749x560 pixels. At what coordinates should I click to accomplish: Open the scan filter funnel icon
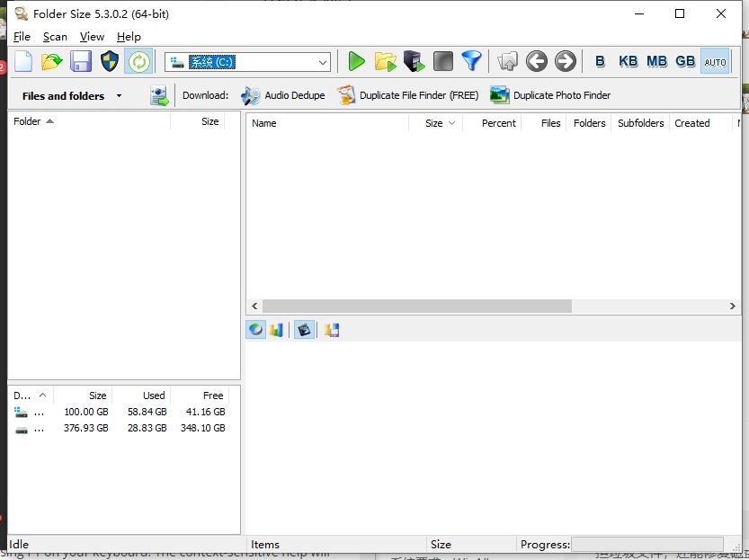click(x=471, y=61)
